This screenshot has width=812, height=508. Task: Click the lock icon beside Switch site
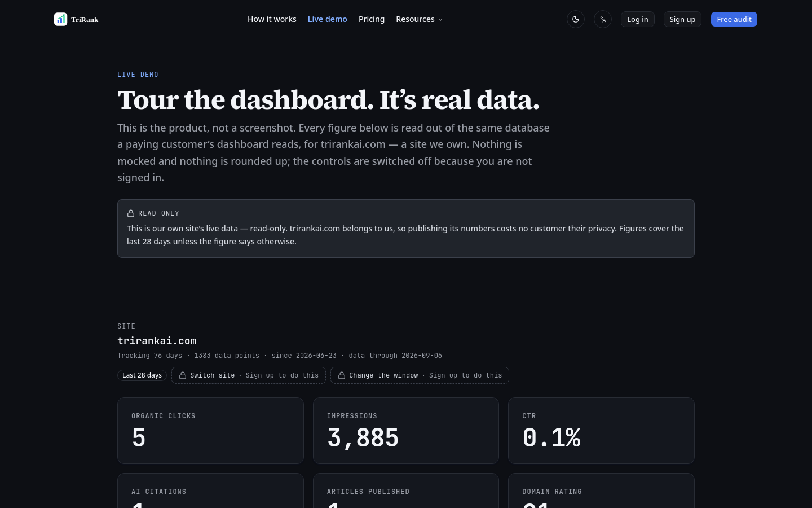(x=183, y=375)
